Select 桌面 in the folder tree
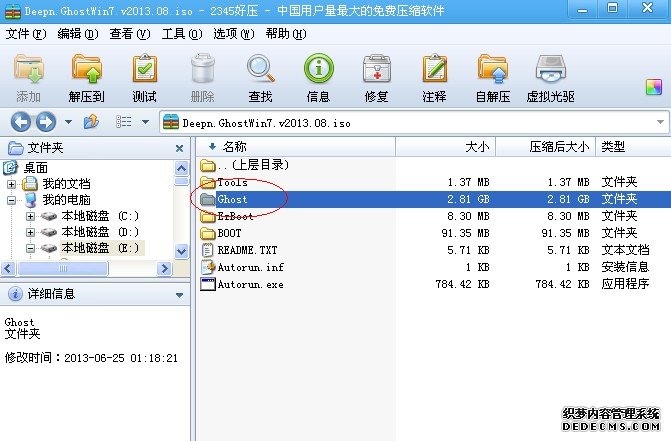 tap(36, 168)
